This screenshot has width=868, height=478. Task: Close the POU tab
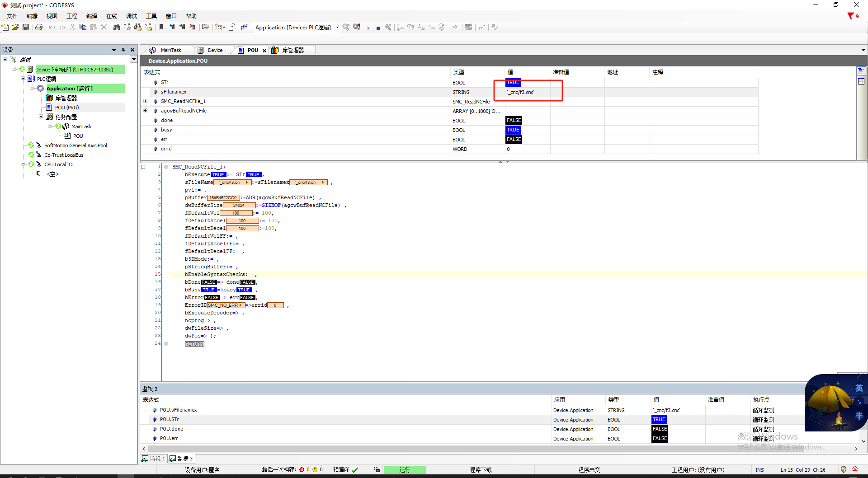264,51
